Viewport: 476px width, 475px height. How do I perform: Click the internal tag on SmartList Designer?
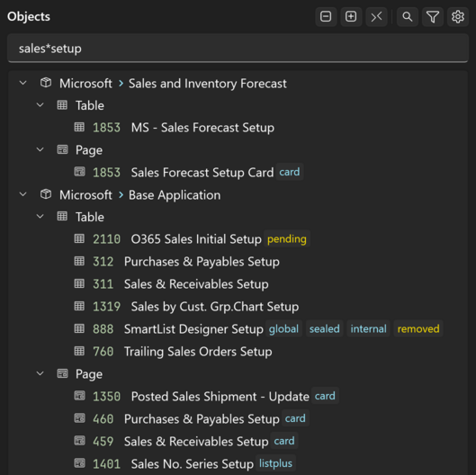pos(369,328)
